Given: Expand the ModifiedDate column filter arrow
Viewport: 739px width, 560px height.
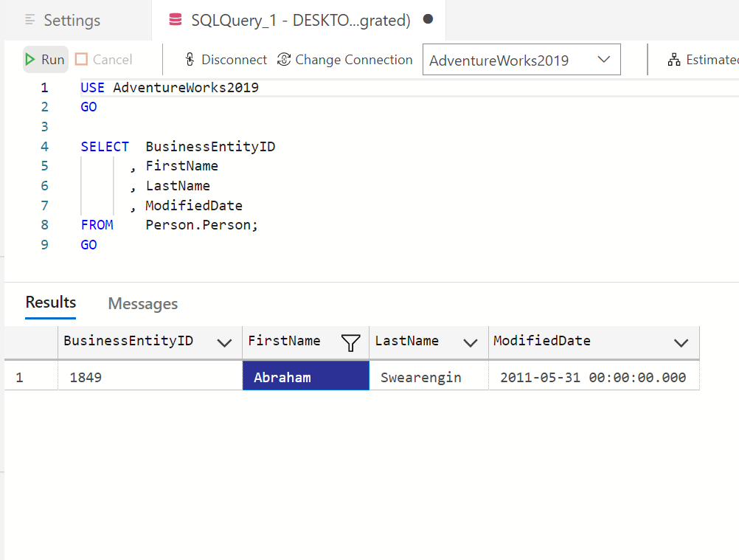Looking at the screenshot, I should [681, 342].
